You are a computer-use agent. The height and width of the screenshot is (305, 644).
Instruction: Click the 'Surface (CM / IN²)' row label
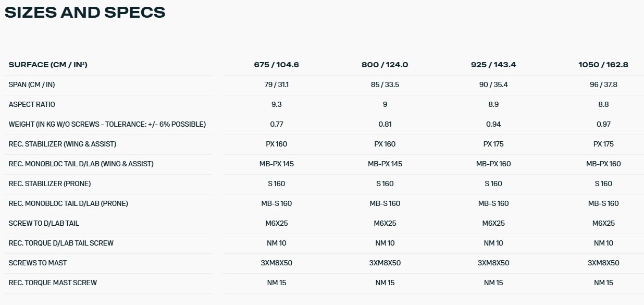coord(48,65)
